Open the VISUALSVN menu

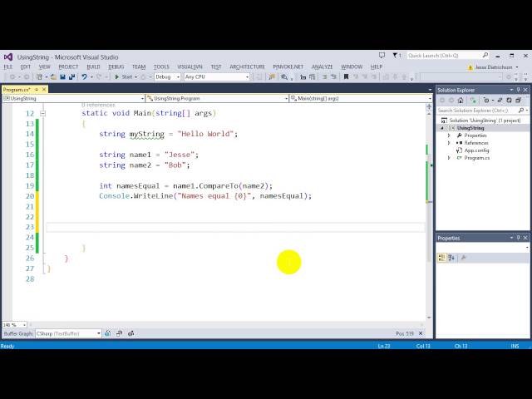[190, 66]
